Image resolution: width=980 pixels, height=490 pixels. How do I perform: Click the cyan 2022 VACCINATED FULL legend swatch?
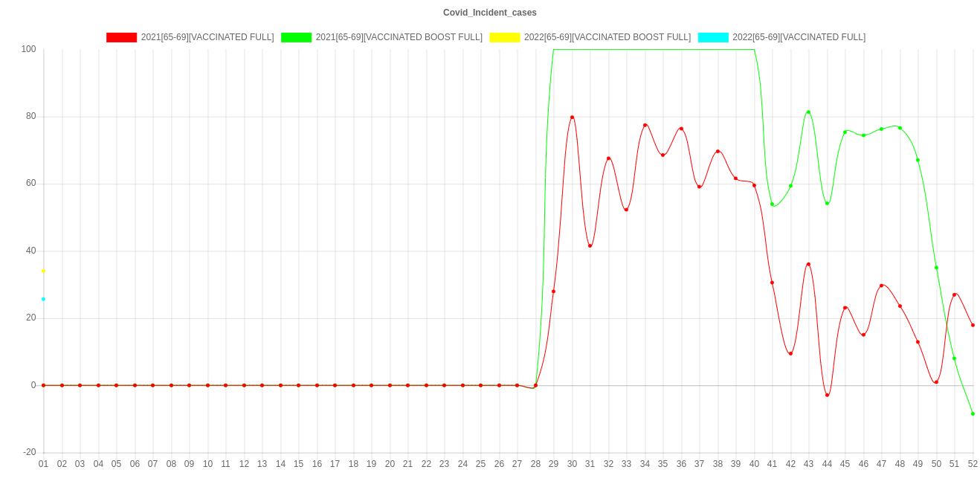pyautogui.click(x=712, y=37)
